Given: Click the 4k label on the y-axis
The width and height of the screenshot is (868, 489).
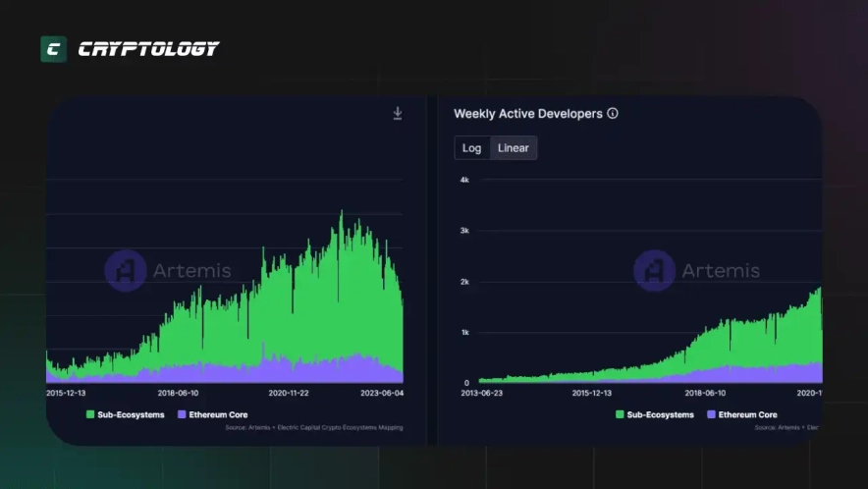Looking at the screenshot, I should click(465, 181).
